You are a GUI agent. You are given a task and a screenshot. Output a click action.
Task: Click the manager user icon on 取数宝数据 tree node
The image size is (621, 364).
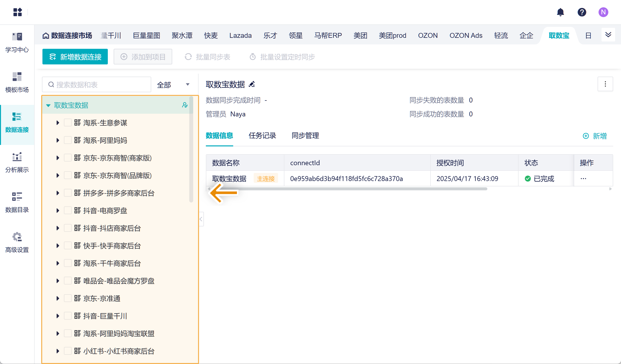click(185, 105)
